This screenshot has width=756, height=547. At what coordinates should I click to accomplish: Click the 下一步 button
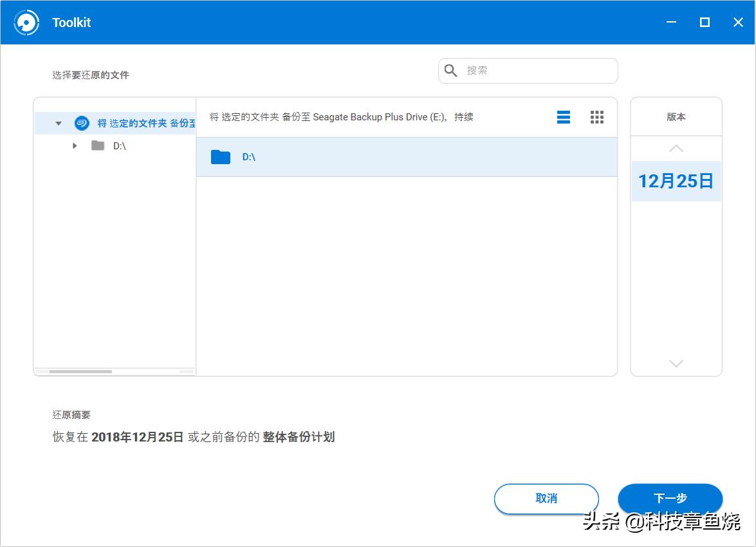(x=670, y=499)
